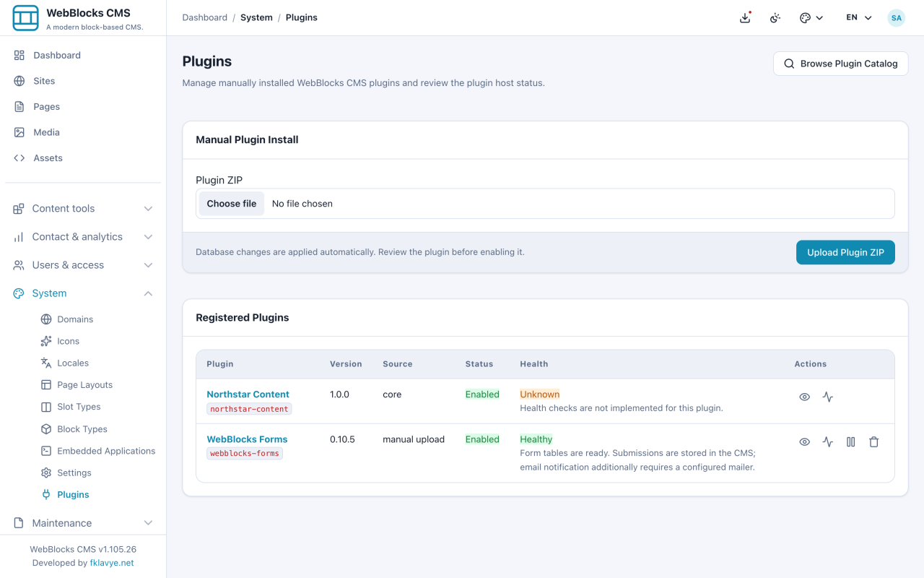This screenshot has height=578, width=924.
Task: Open the Northstar Content plugin link
Action: [248, 394]
